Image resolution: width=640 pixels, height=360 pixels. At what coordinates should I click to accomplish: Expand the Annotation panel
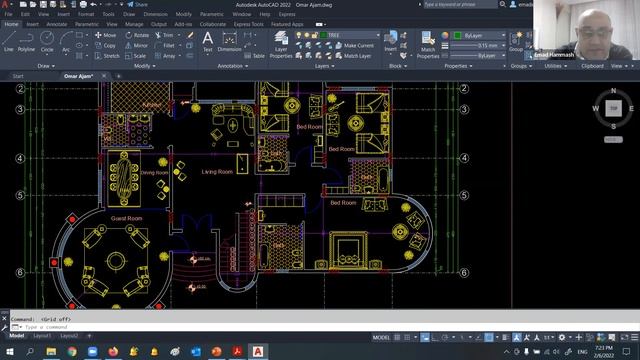pyautogui.click(x=233, y=66)
